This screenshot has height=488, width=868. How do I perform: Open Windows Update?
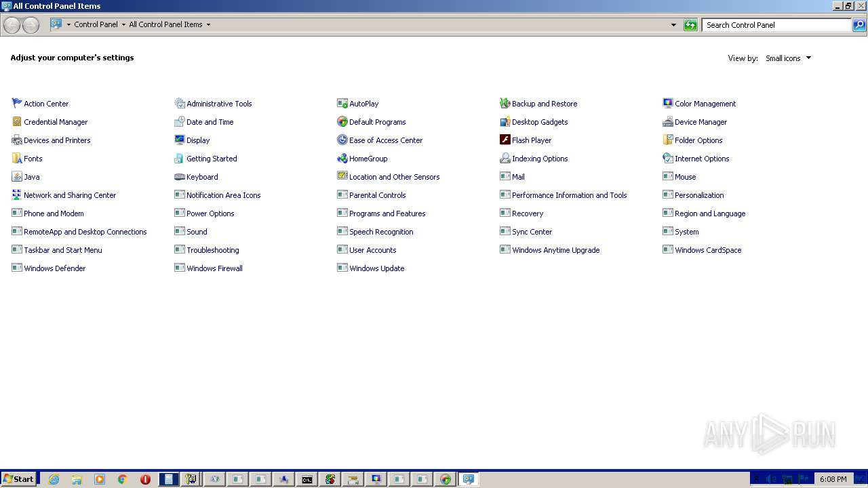tap(376, 268)
